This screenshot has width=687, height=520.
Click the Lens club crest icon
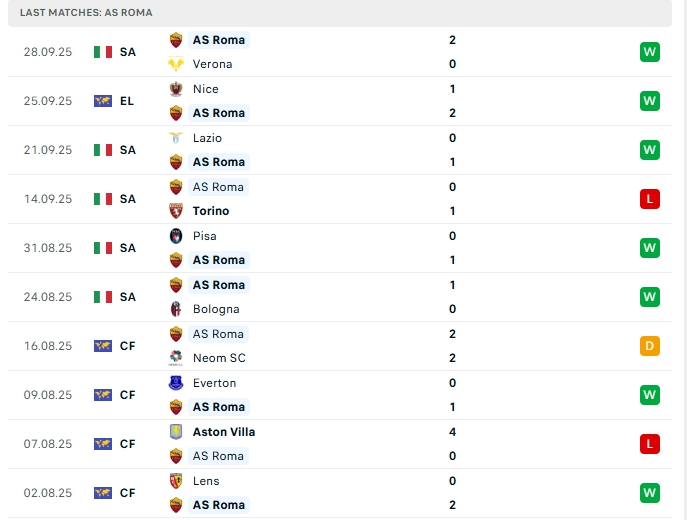click(177, 481)
